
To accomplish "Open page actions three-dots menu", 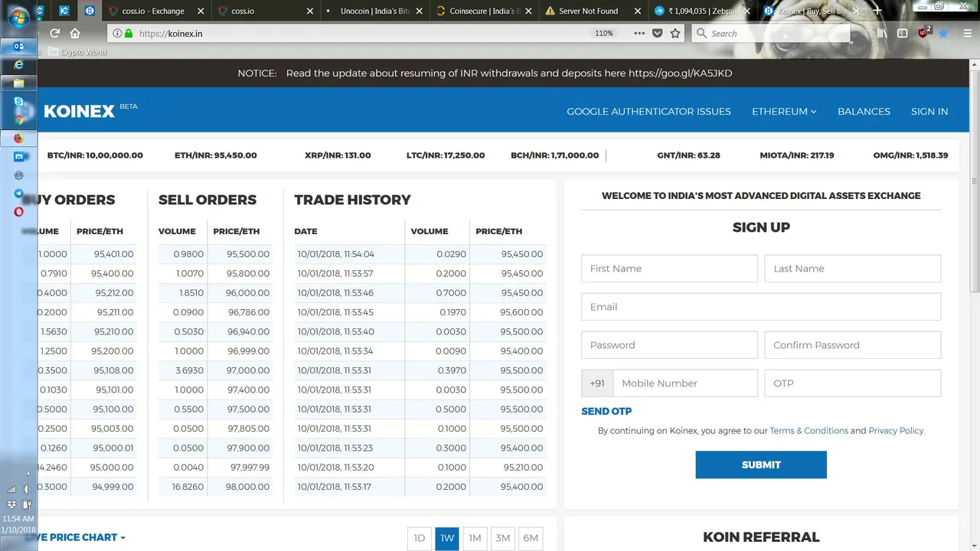I will tap(639, 34).
